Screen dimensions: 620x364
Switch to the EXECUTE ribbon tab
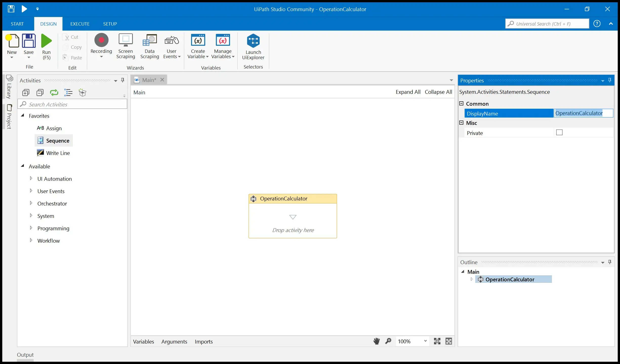(80, 24)
